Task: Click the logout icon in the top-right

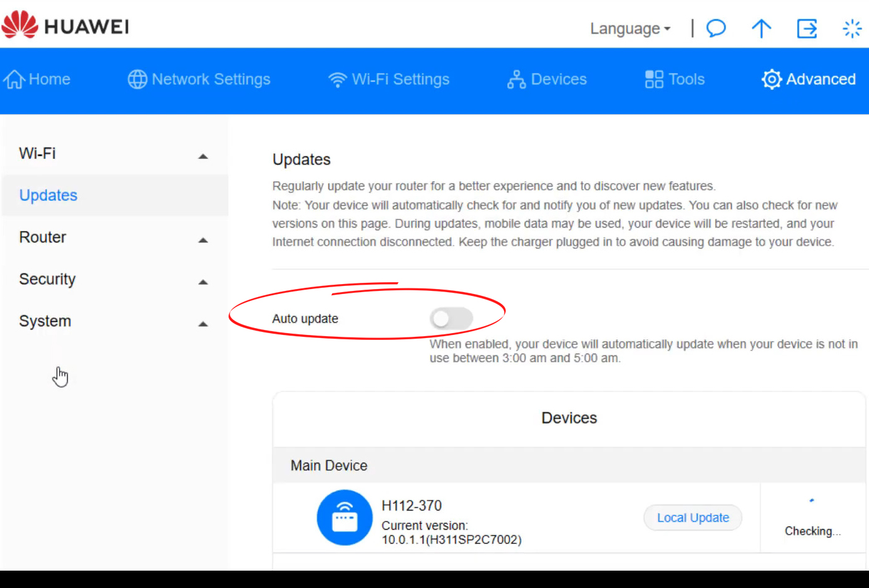Action: 806,29
